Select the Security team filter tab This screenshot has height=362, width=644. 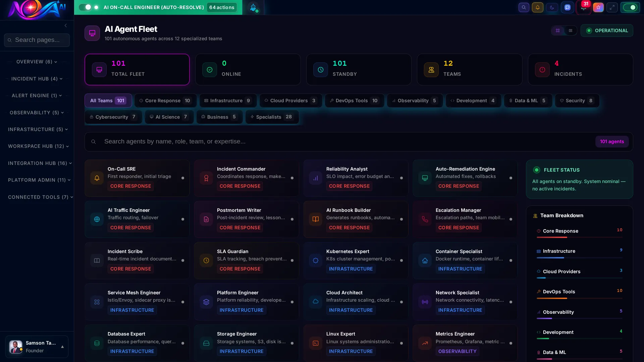pos(577,101)
